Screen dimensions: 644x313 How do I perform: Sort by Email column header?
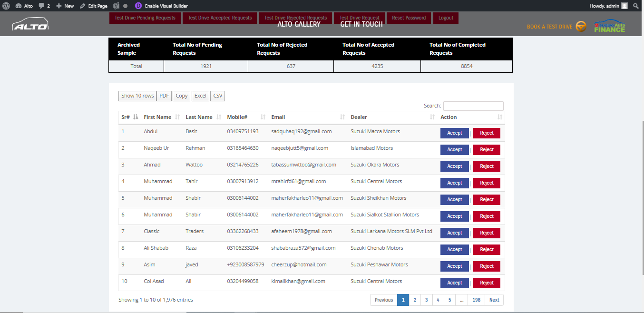coord(308,117)
